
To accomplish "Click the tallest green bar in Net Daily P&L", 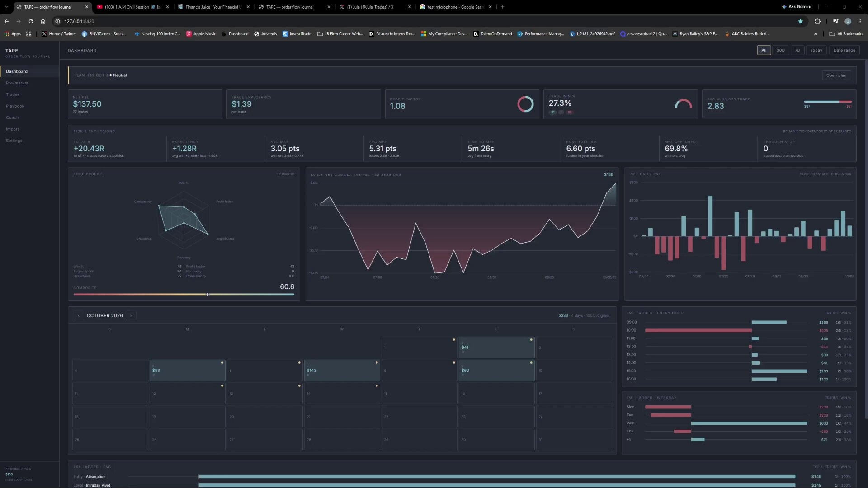I will 710,216.
